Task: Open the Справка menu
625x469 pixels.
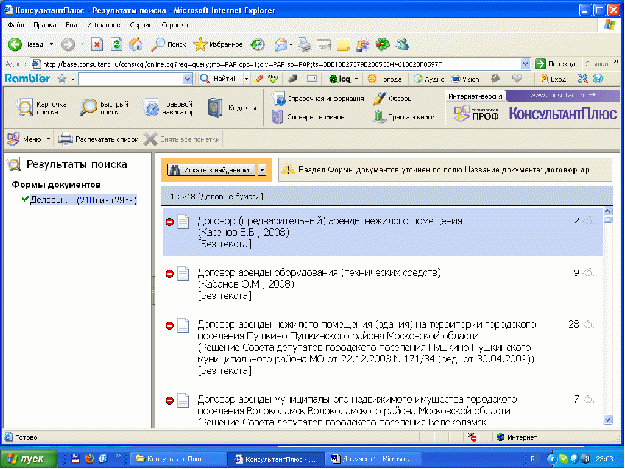Action: pos(175,25)
